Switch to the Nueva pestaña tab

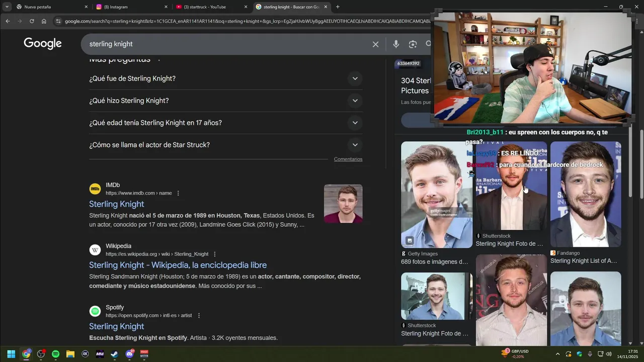51,7
